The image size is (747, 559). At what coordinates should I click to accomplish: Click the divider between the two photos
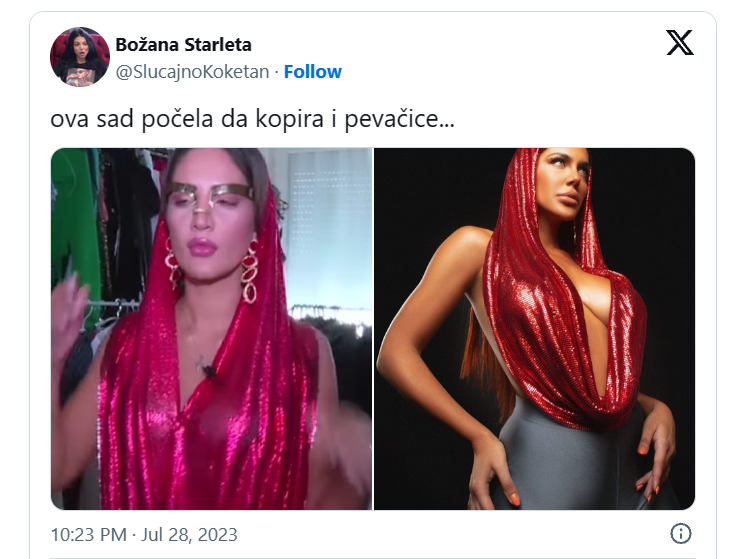click(x=373, y=329)
